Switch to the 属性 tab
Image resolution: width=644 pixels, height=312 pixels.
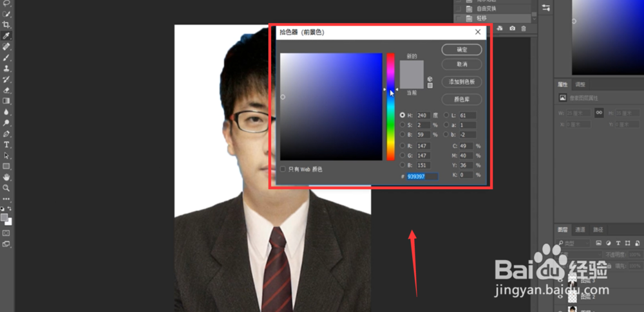(x=562, y=84)
